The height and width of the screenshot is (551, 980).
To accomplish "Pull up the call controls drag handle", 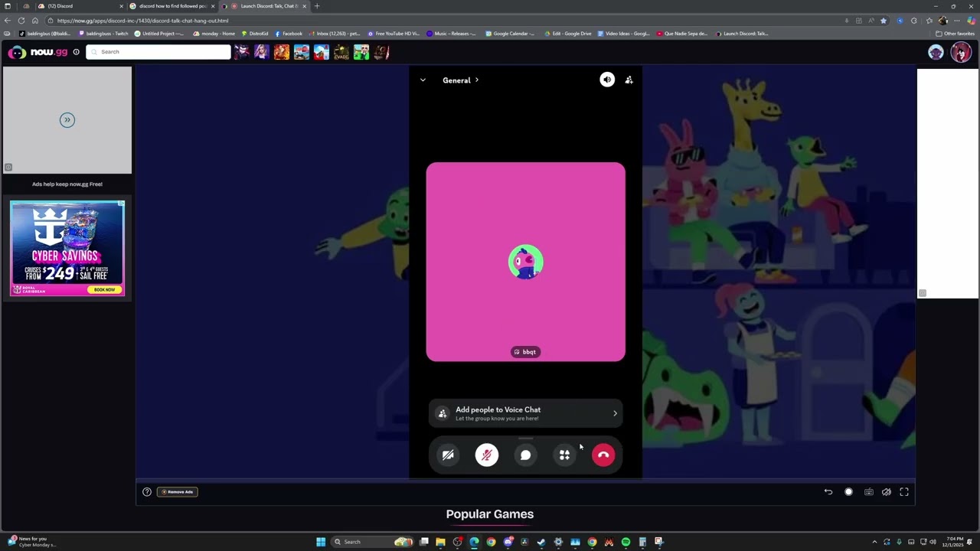I will click(x=526, y=439).
